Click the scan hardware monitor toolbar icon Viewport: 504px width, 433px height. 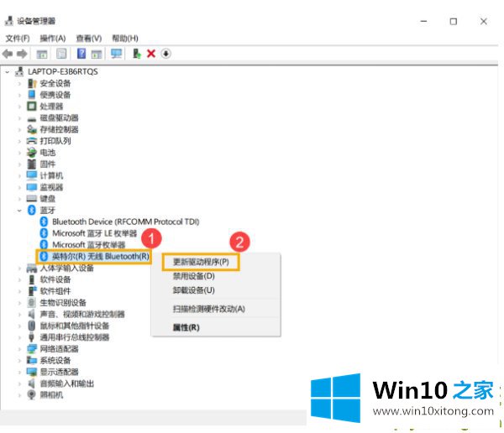point(116,54)
